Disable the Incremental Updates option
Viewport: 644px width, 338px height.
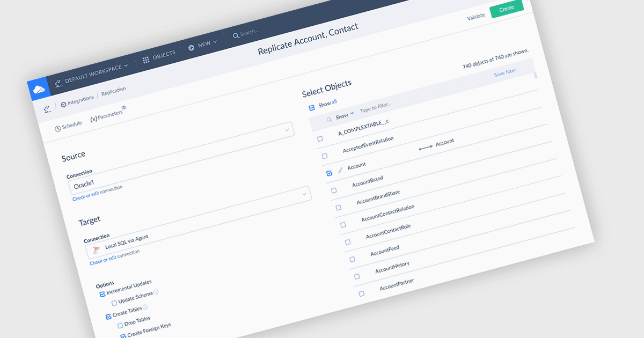point(103,295)
